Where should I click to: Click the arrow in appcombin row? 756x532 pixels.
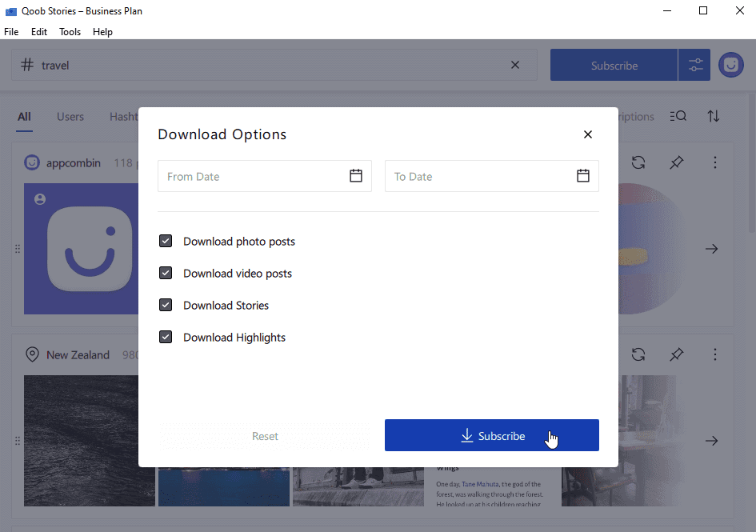712,249
